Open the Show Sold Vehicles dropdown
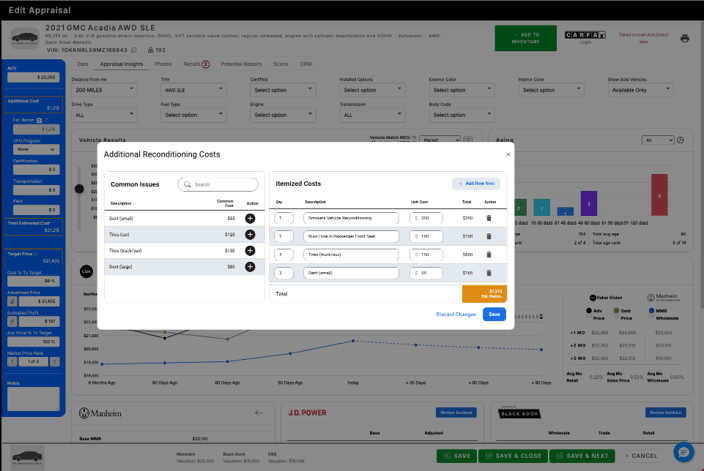 click(x=641, y=90)
